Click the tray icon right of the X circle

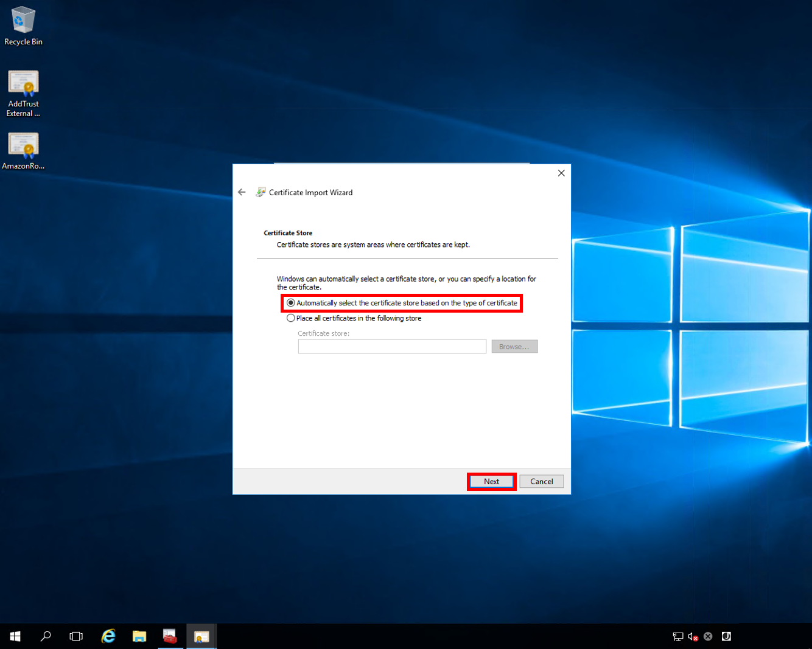pyautogui.click(x=726, y=636)
